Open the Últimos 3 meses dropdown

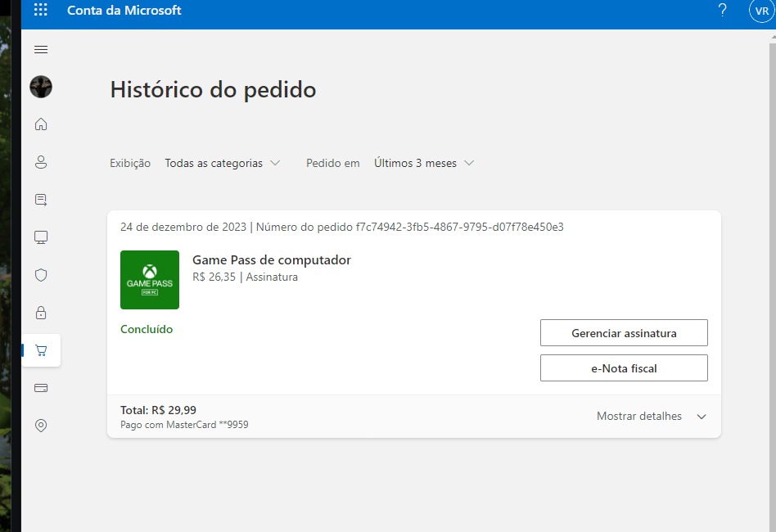click(x=423, y=163)
